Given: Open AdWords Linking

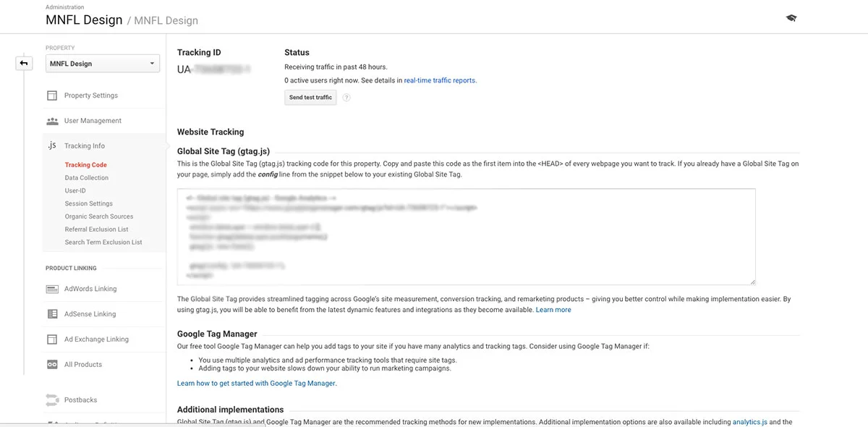Looking at the screenshot, I should pos(90,289).
